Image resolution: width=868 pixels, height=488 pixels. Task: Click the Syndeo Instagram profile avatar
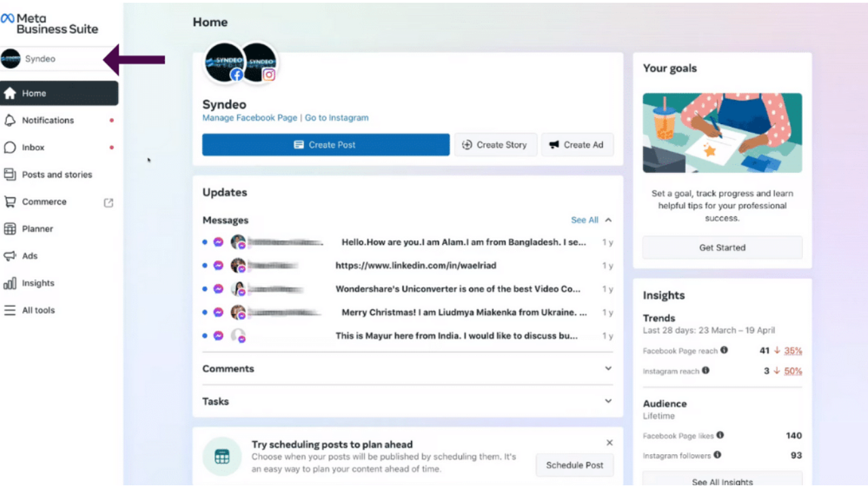(x=262, y=62)
